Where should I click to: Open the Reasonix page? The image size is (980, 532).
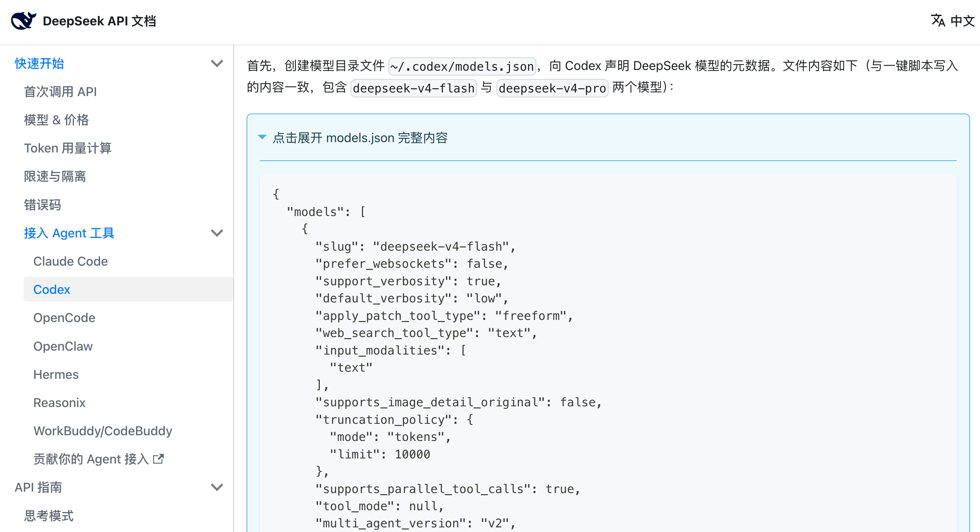59,403
